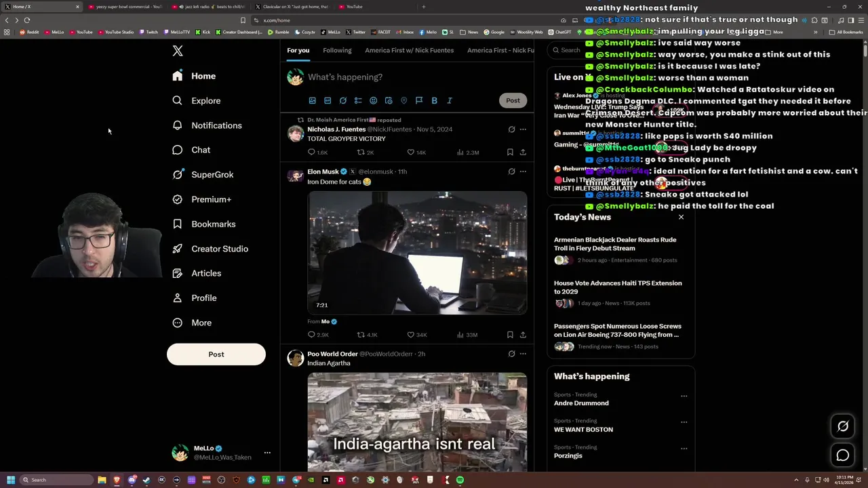Viewport: 868px width, 488px height.
Task: Like the Nicholas J. Fuentes post
Action: (416, 152)
